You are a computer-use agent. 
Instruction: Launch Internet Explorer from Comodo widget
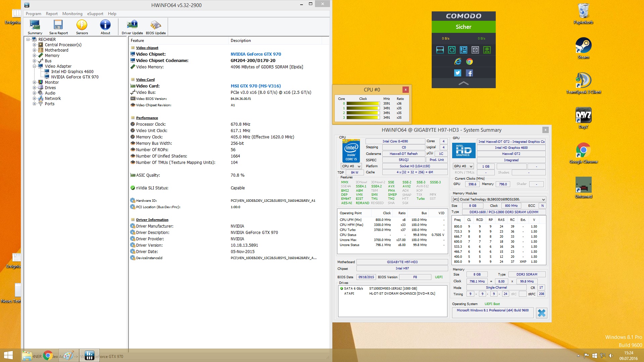[x=458, y=61]
